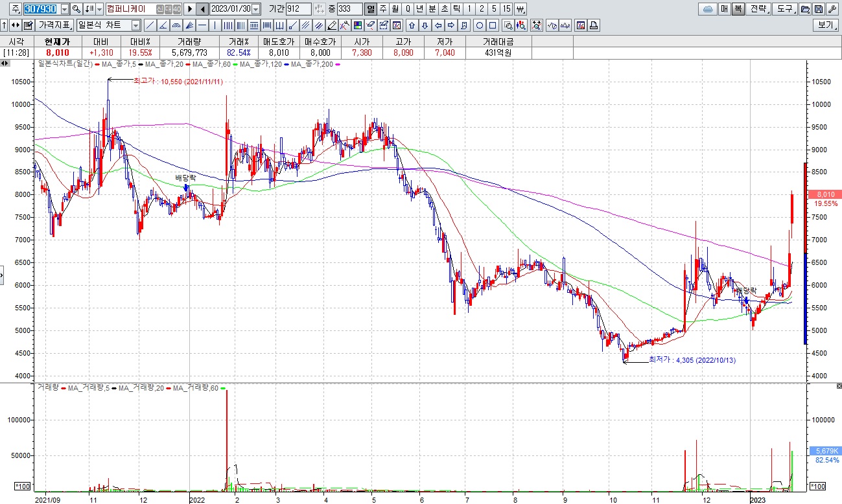Click the up arrow marker tool
This screenshot has width=842, height=504.
pos(412,25)
